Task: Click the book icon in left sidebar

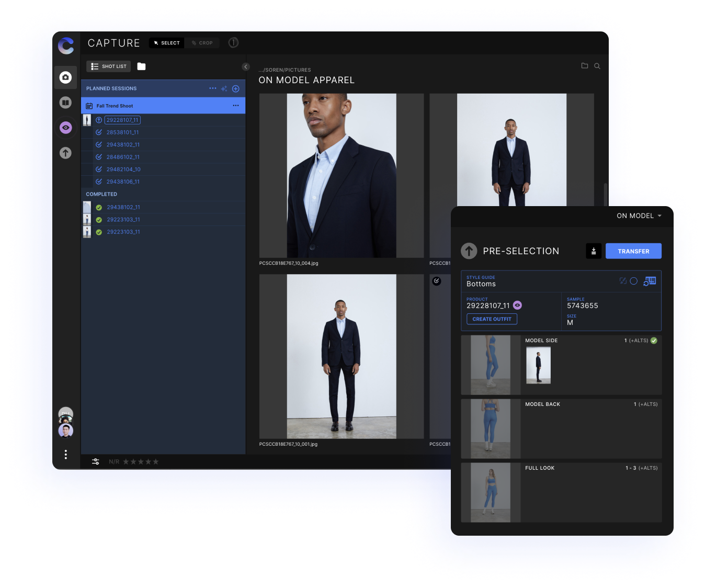Action: point(65,103)
